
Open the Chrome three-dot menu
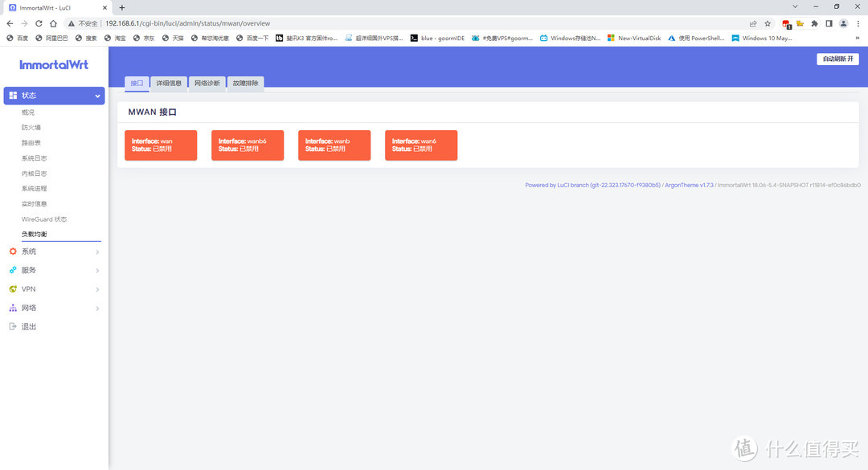coord(858,23)
